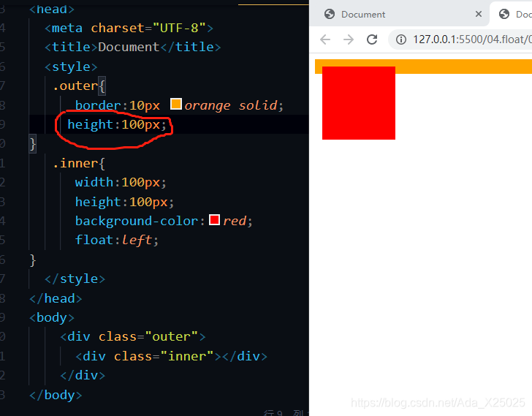Click the <title>Document</title> line
Image resolution: width=532 pixels, height=416 pixels.
pyautogui.click(x=133, y=47)
